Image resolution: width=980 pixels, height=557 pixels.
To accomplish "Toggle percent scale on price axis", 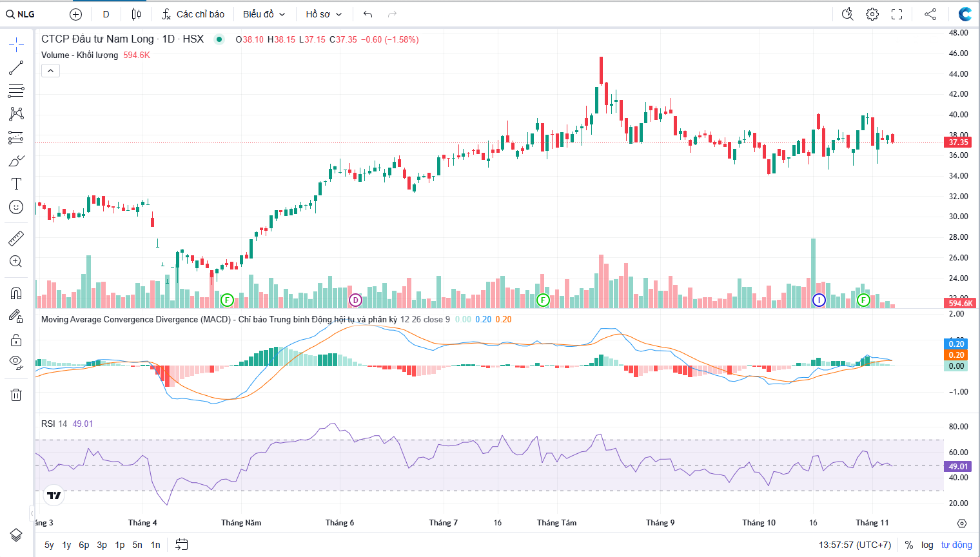I will point(909,545).
